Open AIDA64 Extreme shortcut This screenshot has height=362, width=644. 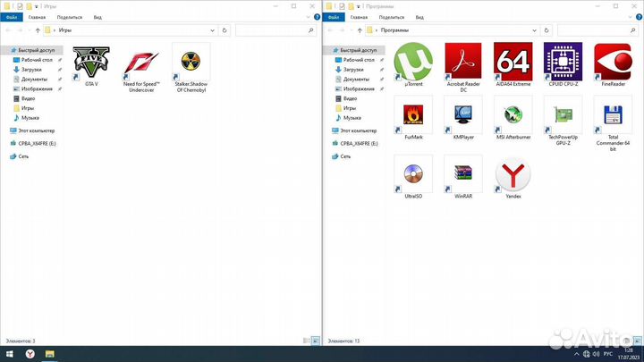tap(513, 65)
